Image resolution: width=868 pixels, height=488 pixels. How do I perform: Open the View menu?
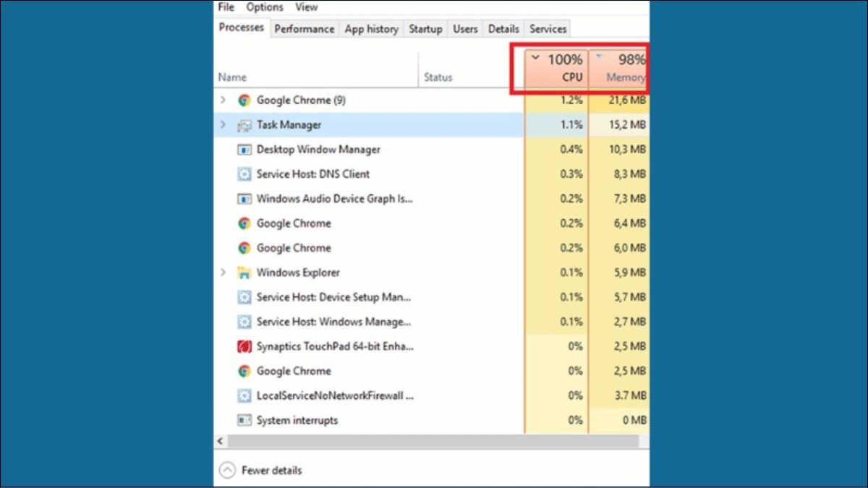coord(307,7)
